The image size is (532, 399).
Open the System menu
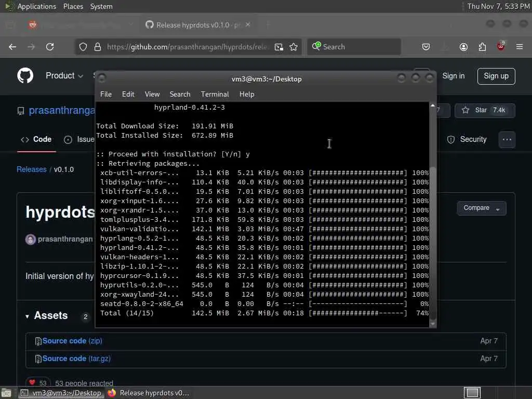coord(101,6)
